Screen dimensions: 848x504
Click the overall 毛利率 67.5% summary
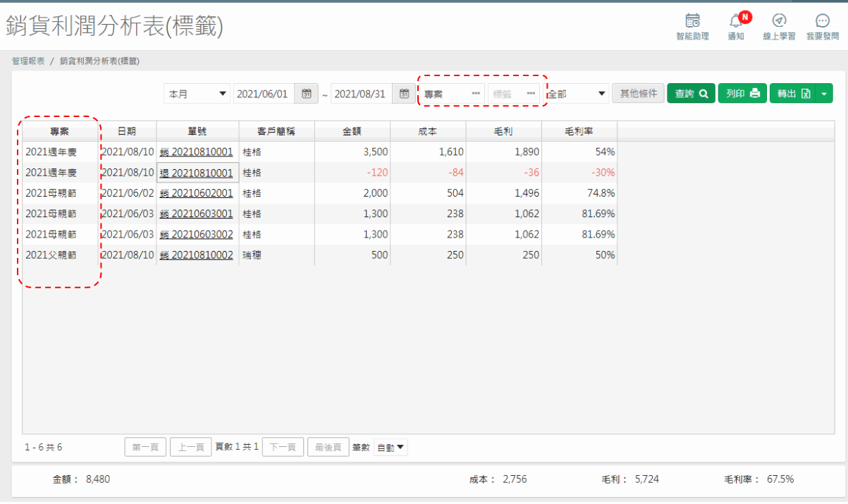[758, 479]
